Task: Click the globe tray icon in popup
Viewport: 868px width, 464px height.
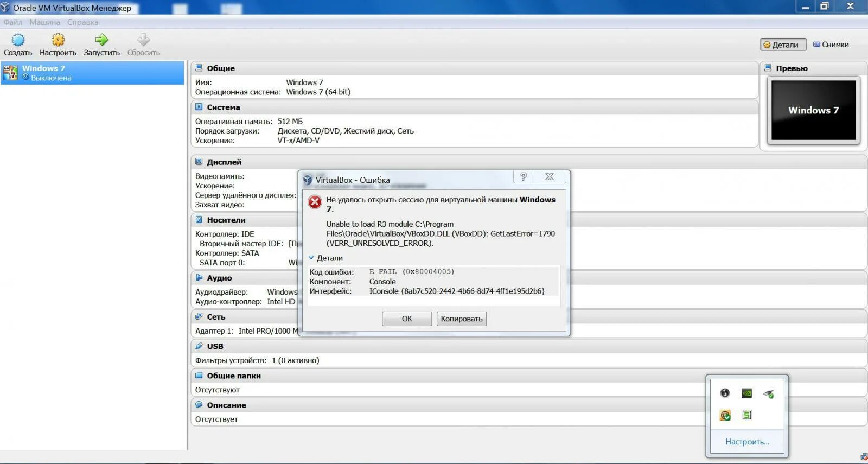Action: (x=725, y=415)
